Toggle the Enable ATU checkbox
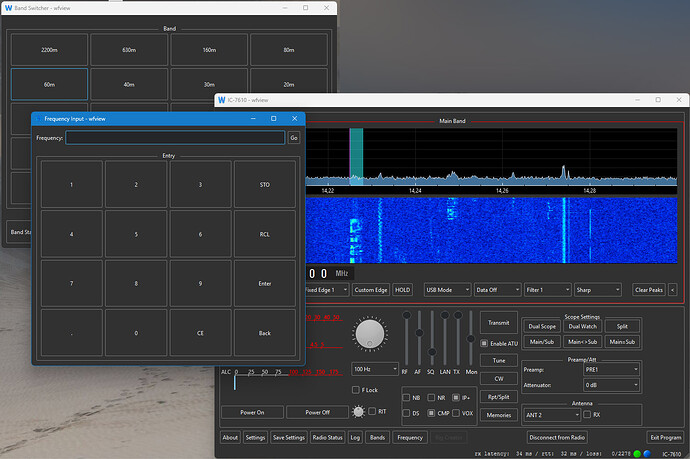 click(484, 343)
